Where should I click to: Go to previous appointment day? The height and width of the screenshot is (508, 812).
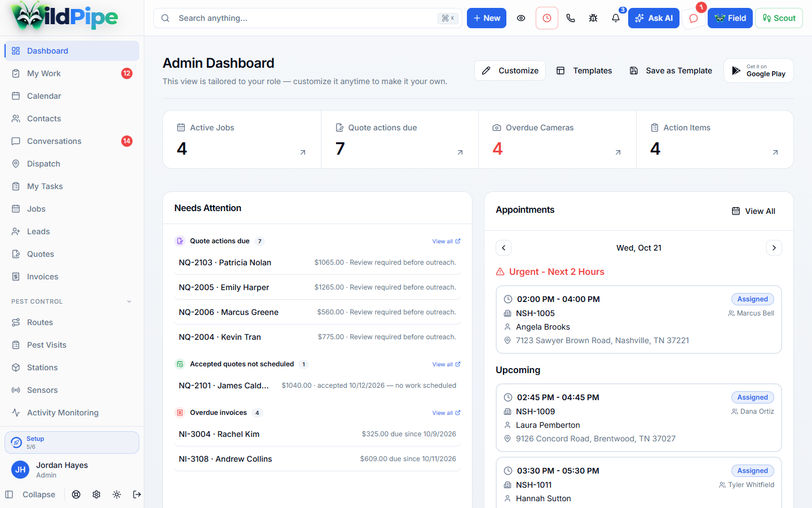click(x=504, y=248)
